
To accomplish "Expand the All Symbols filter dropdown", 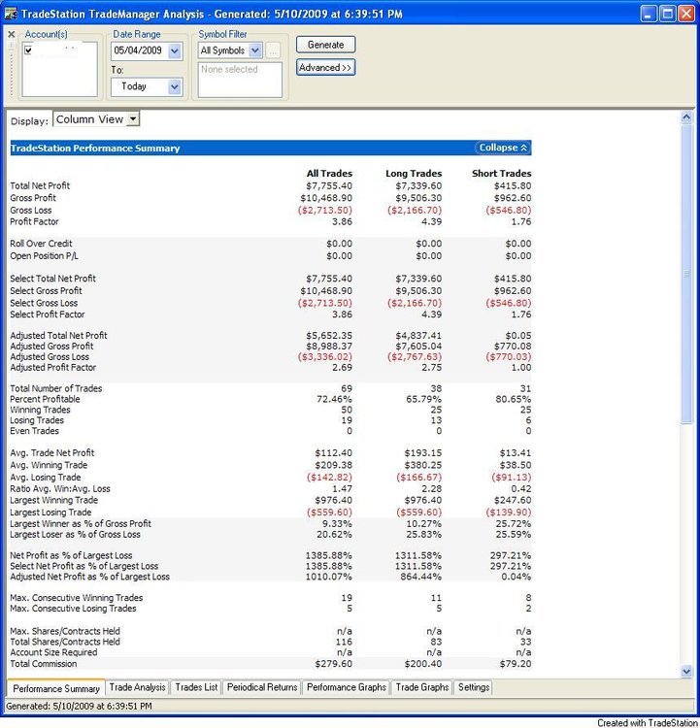I will click(x=255, y=50).
